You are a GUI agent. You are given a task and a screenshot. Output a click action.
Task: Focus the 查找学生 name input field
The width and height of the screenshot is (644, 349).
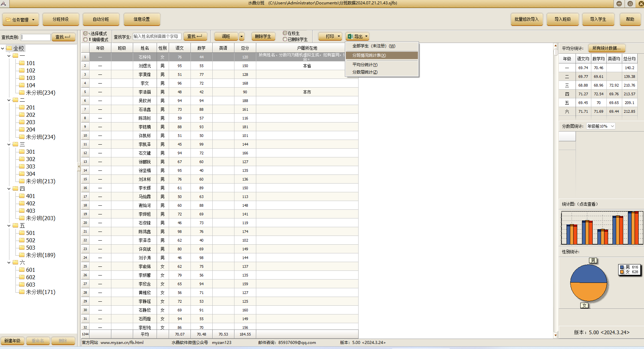(x=157, y=36)
